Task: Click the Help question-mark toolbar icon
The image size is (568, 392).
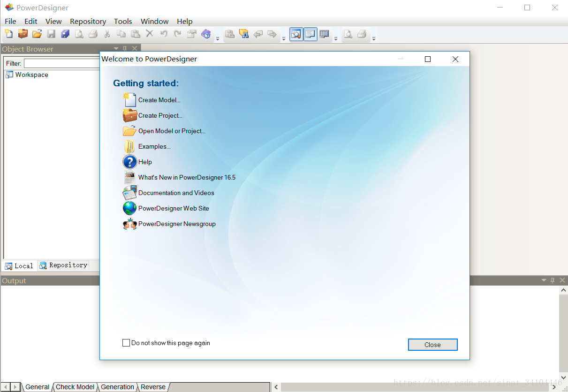Action: tap(206, 34)
